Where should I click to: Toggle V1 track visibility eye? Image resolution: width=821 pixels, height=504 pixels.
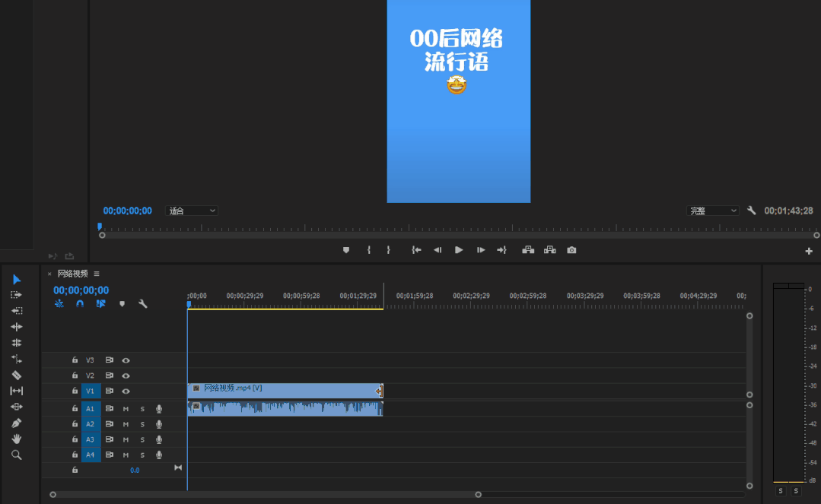tap(126, 391)
